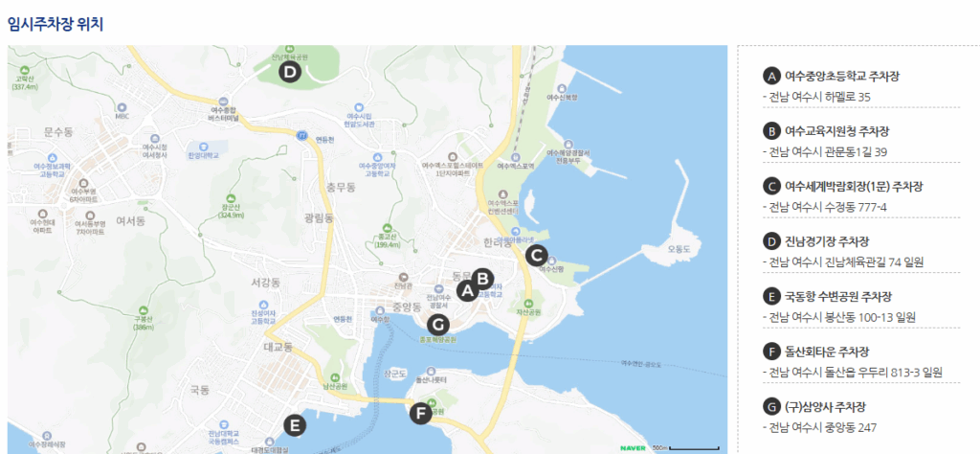
Task: Select map marker F near 돌산공원
Action: [419, 414]
